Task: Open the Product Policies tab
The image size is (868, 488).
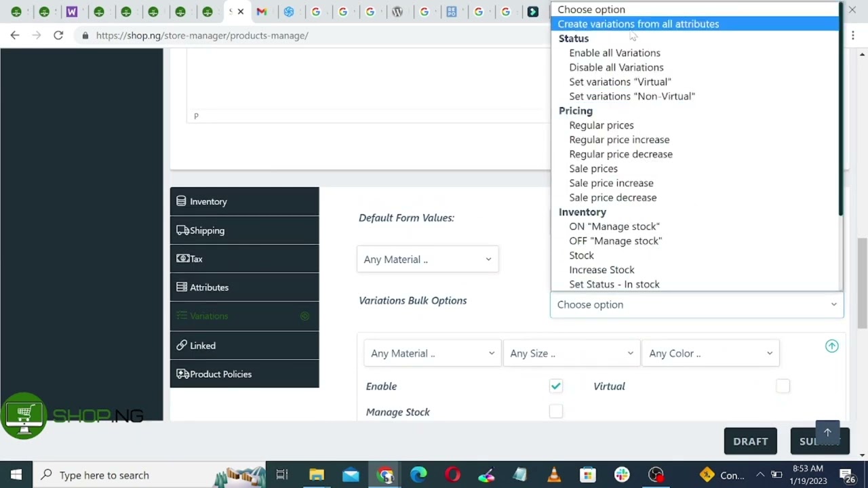Action: 244,374
